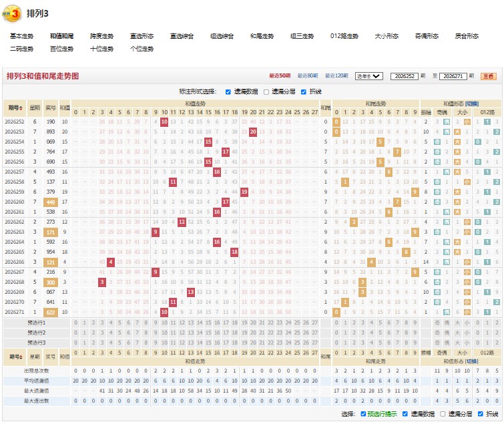
Task: Go to 组选综合 chart
Action: (222, 36)
